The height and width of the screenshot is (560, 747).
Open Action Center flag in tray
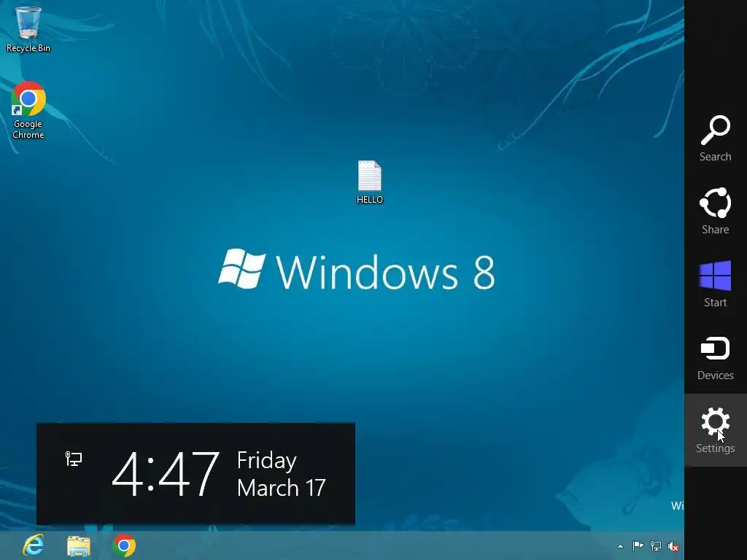(638, 545)
